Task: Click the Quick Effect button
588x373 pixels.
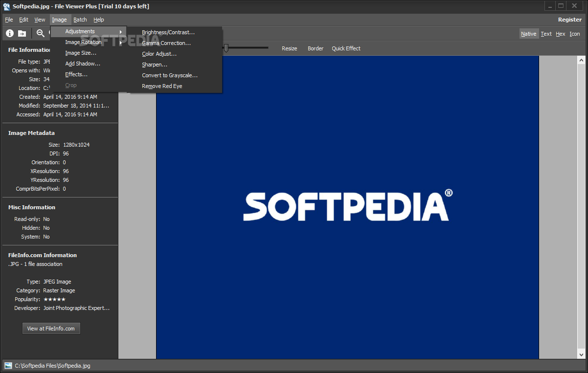Action: pyautogui.click(x=346, y=48)
